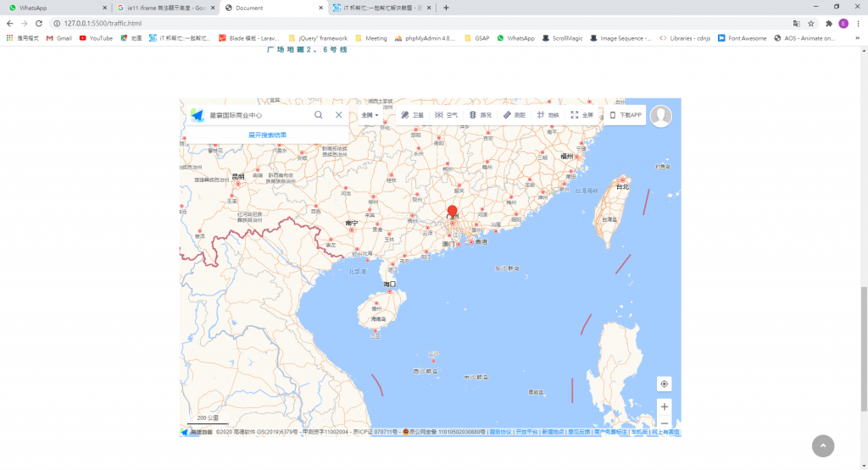Viewport: 868px width, 470px height.
Task: Click the site info icon in the address bar
Action: (x=57, y=23)
